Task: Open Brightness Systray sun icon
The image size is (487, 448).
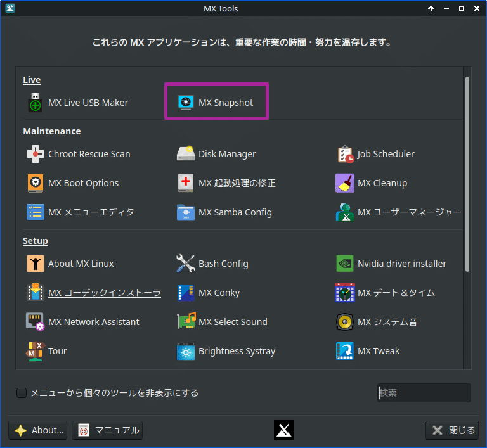Action: tap(186, 352)
